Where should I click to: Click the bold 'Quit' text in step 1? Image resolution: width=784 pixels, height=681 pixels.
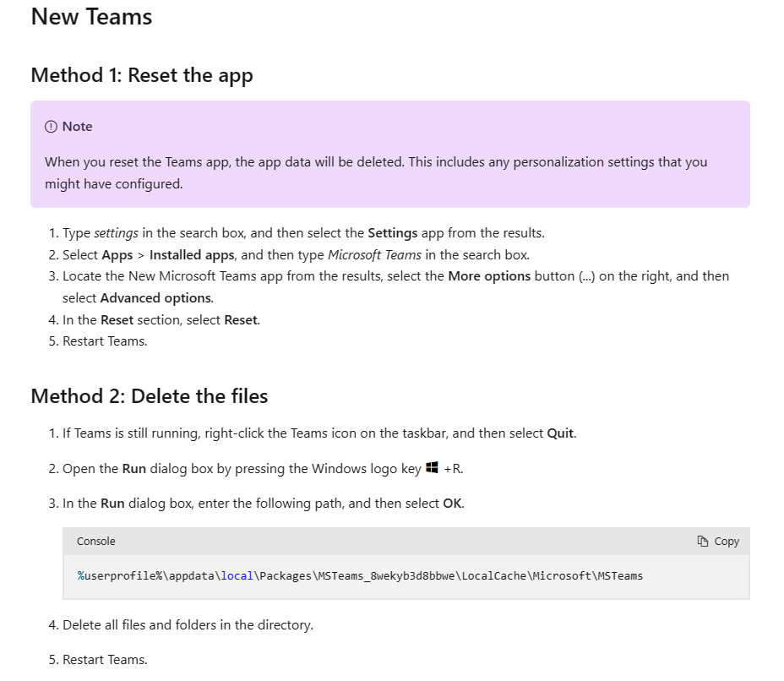pos(562,433)
